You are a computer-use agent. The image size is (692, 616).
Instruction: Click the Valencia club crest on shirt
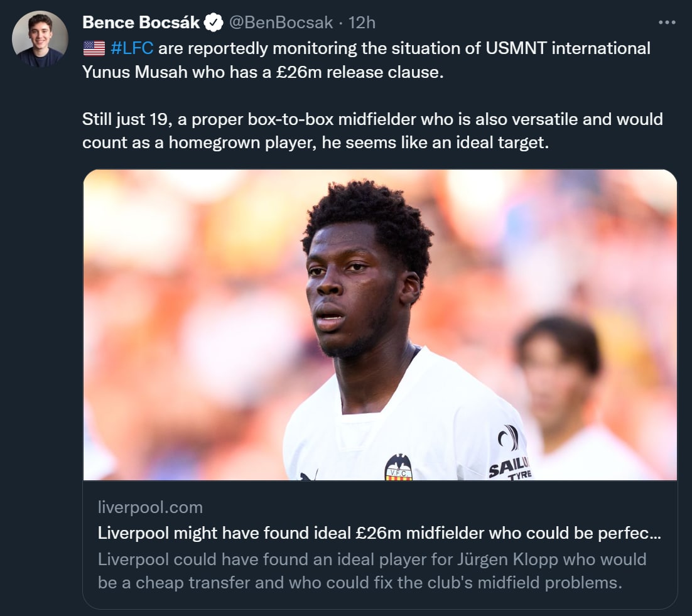coord(398,468)
